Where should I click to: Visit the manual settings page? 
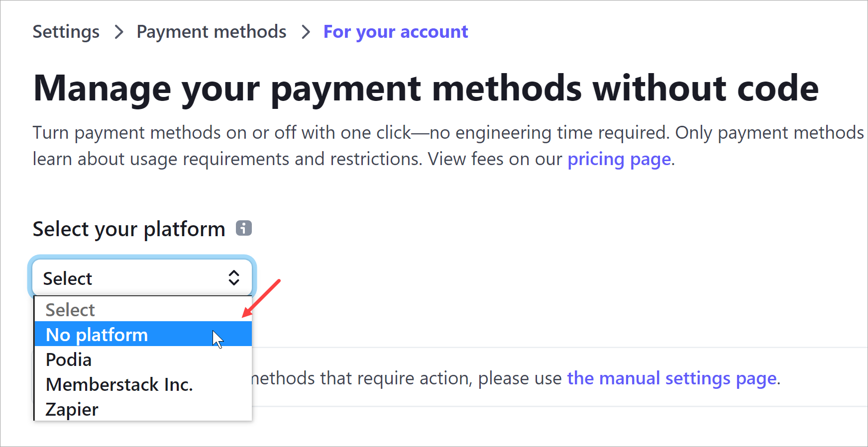[673, 378]
